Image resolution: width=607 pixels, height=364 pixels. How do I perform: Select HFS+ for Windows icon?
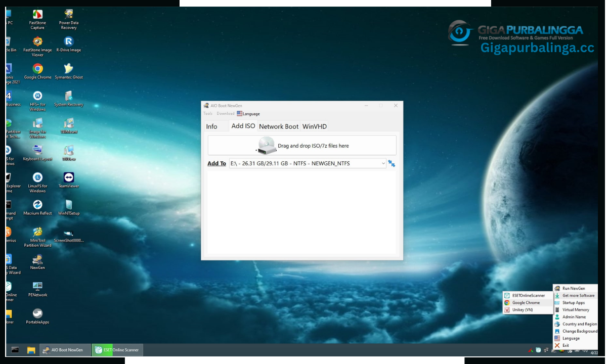pyautogui.click(x=37, y=101)
